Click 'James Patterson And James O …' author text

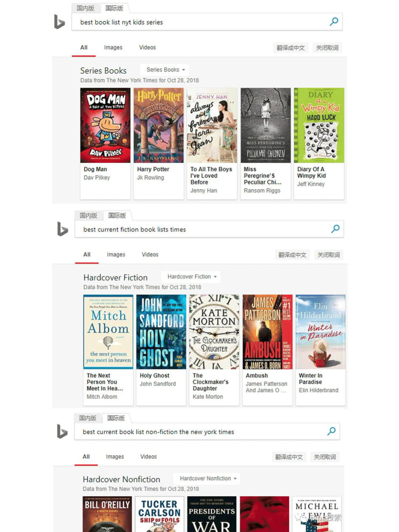click(x=266, y=387)
